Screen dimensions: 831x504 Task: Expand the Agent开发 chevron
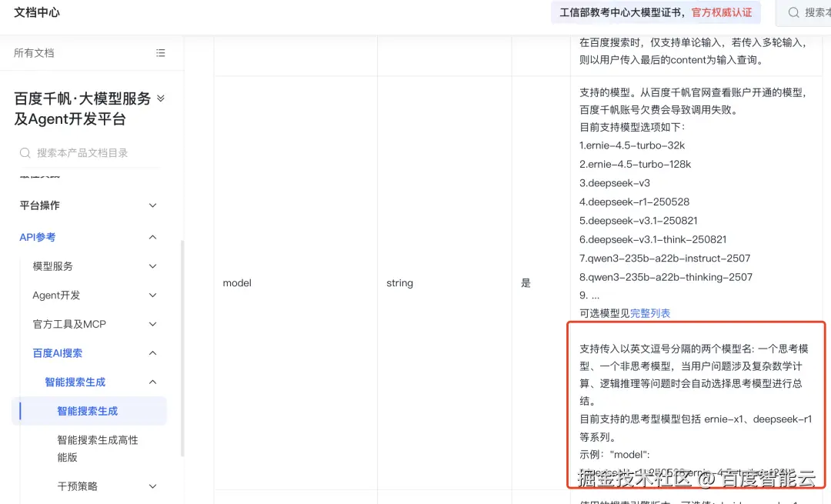tap(152, 295)
